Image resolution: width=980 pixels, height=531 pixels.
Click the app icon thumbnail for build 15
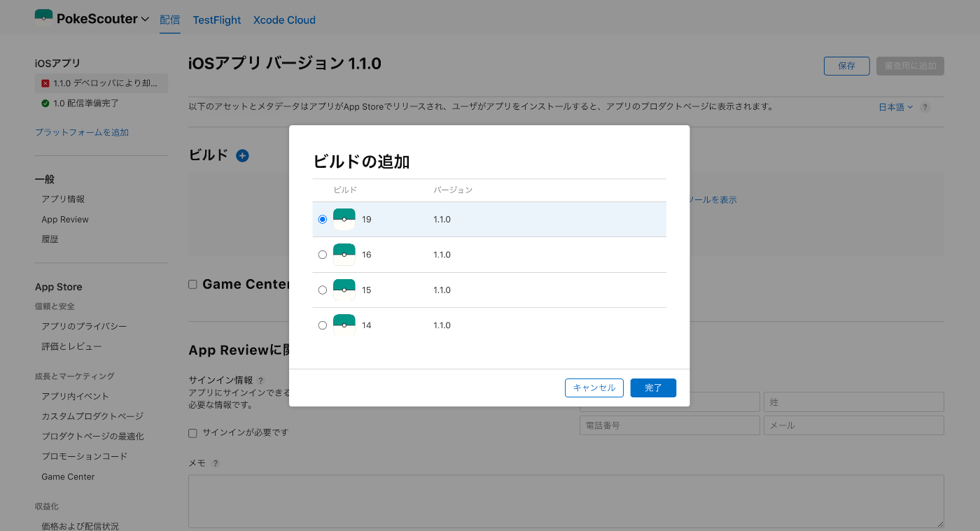pyautogui.click(x=344, y=290)
